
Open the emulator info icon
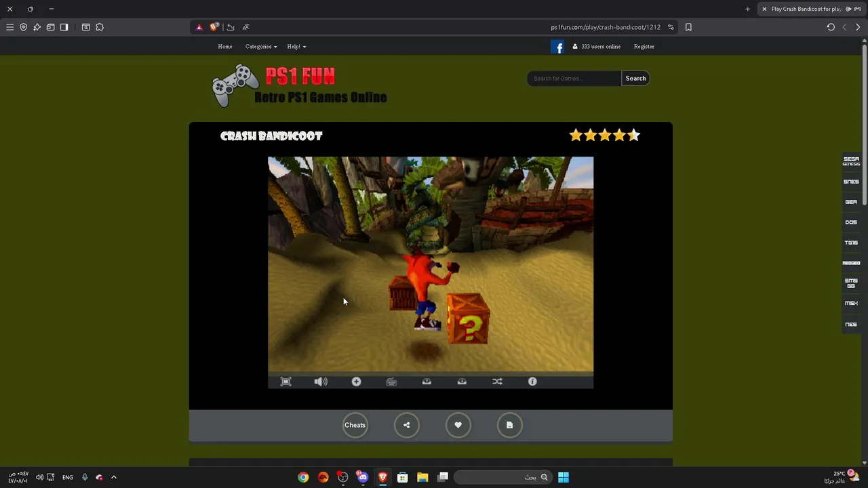pos(532,382)
